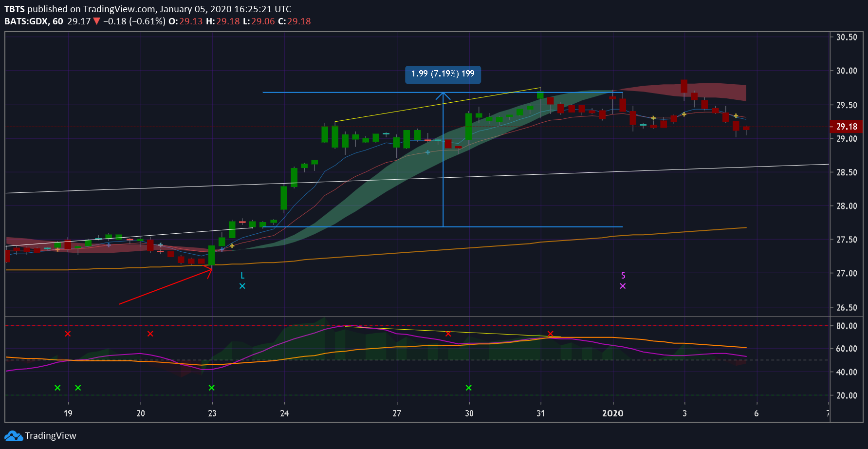Click the red X oscillator marker above date 31
This screenshot has height=449, width=868.
tap(551, 334)
